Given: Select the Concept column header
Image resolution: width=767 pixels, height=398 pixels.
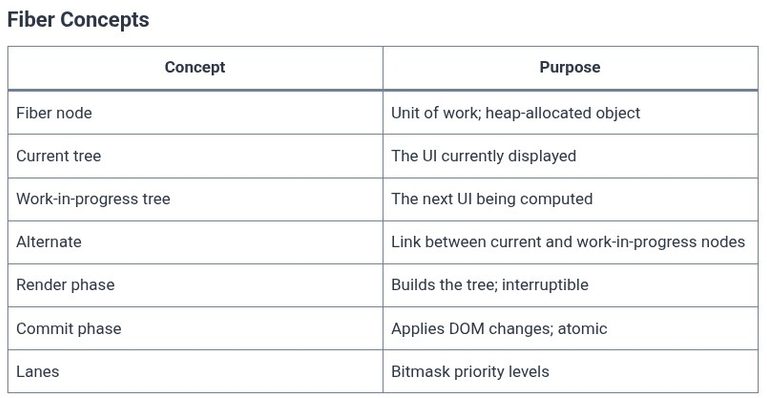Looking at the screenshot, I should (x=195, y=67).
